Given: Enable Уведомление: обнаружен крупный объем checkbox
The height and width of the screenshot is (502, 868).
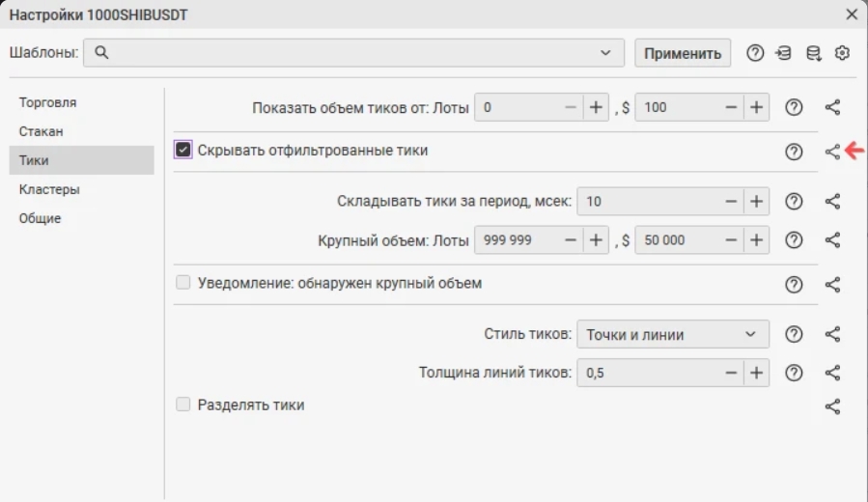Looking at the screenshot, I should (x=182, y=283).
